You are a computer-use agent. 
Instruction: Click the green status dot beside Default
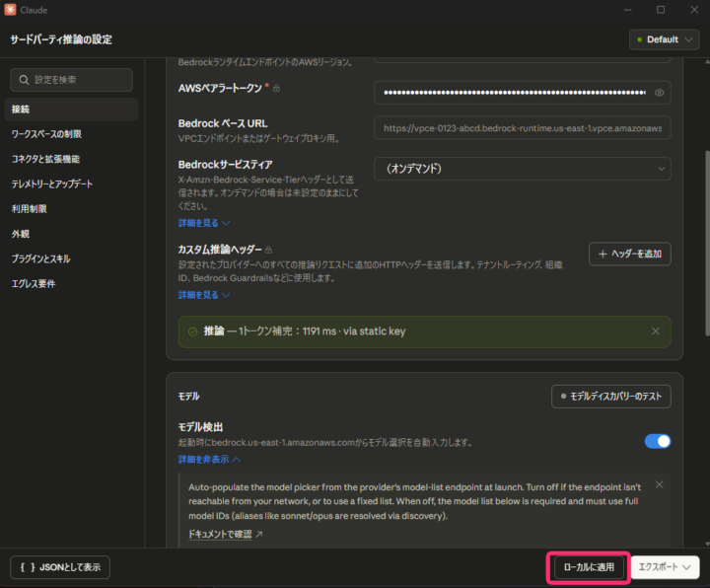(639, 39)
